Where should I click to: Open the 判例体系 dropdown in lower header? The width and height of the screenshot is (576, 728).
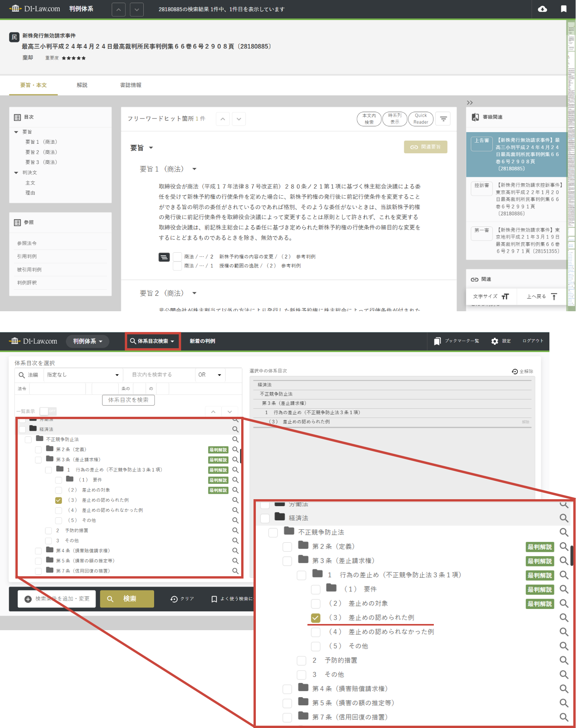(87, 341)
